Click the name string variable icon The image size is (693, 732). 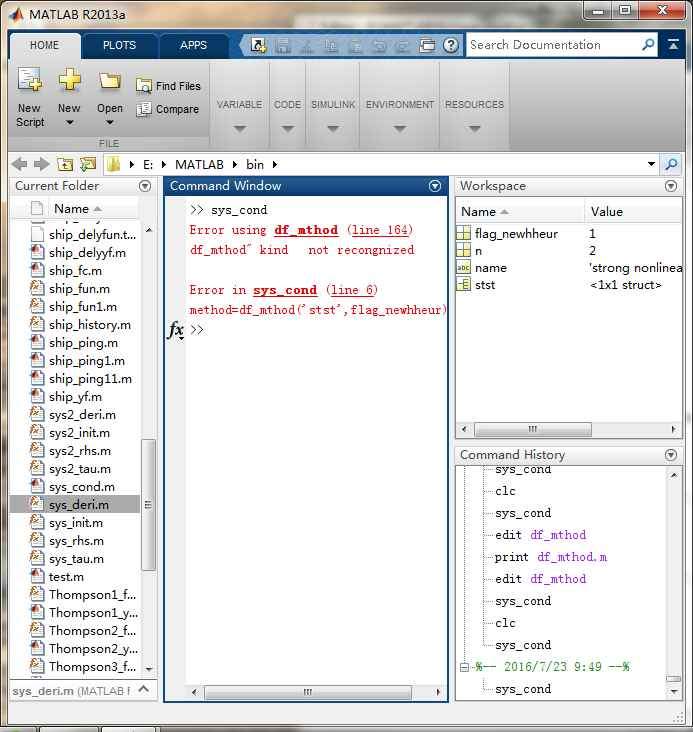coord(463,267)
